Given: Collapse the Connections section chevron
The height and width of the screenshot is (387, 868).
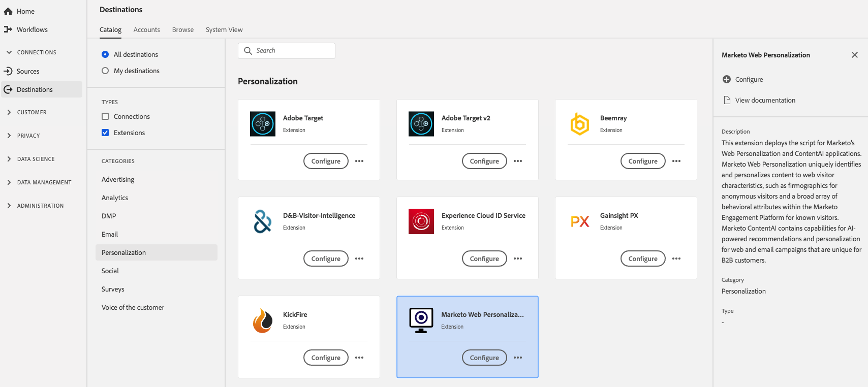Looking at the screenshot, I should (x=9, y=52).
